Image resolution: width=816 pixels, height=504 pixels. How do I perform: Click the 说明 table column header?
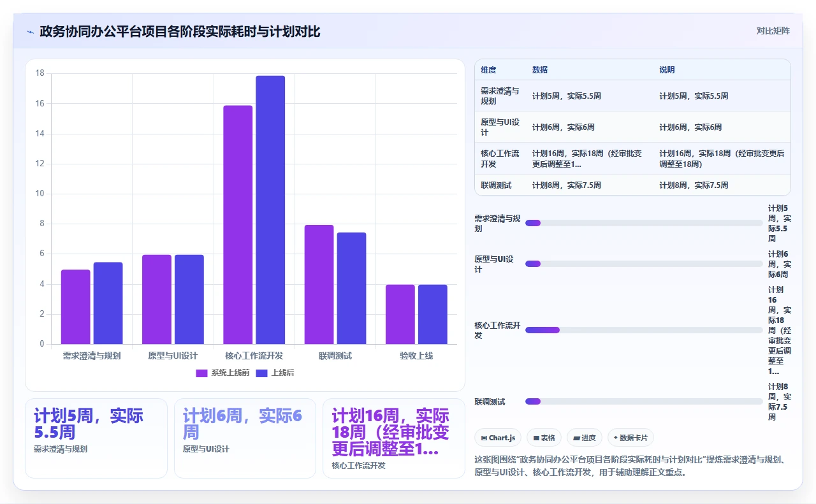tap(667, 70)
